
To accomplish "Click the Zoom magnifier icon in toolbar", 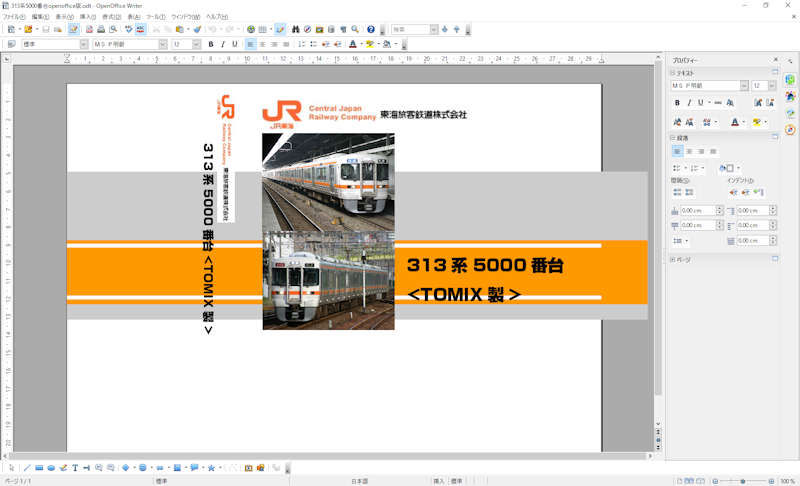I will (355, 30).
